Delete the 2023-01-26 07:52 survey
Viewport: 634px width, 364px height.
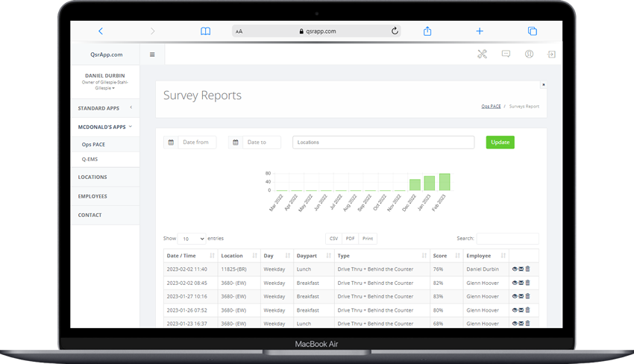point(527,310)
